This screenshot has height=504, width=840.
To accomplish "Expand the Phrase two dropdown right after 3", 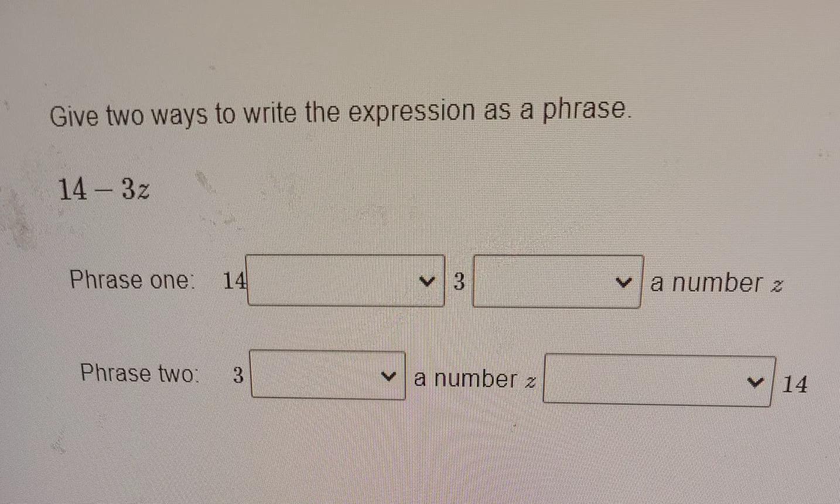I will 328,375.
